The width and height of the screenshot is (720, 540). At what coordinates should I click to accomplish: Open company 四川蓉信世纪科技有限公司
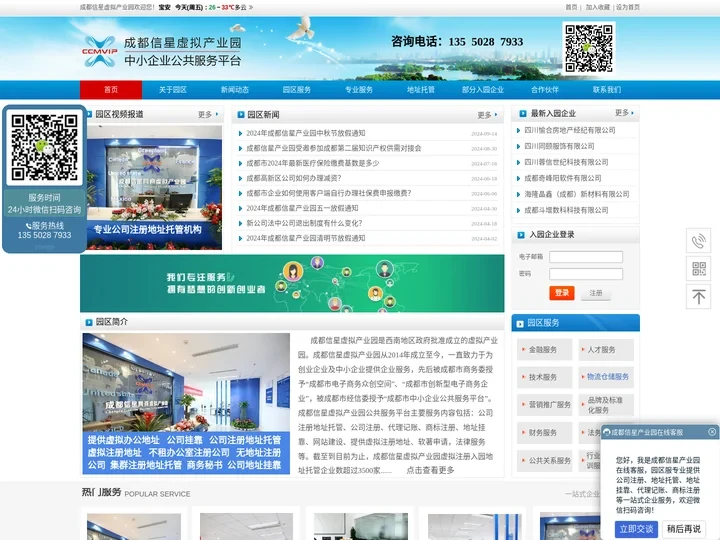pos(566,162)
